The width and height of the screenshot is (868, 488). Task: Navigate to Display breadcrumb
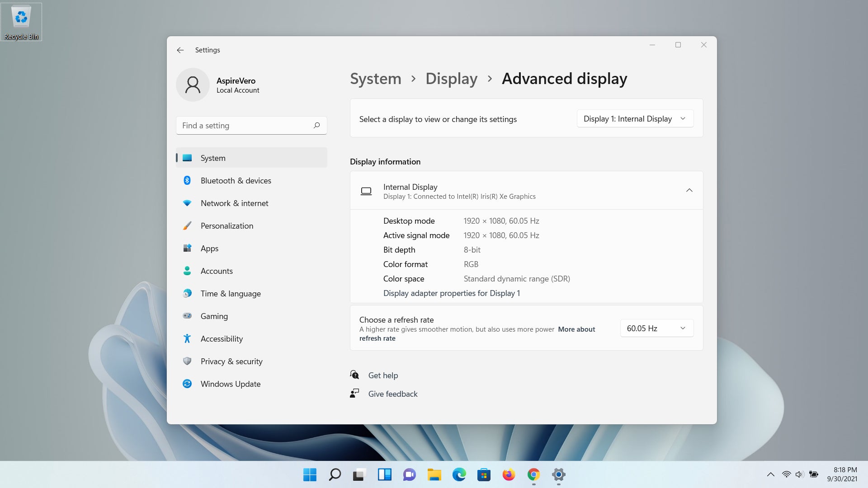pos(451,79)
